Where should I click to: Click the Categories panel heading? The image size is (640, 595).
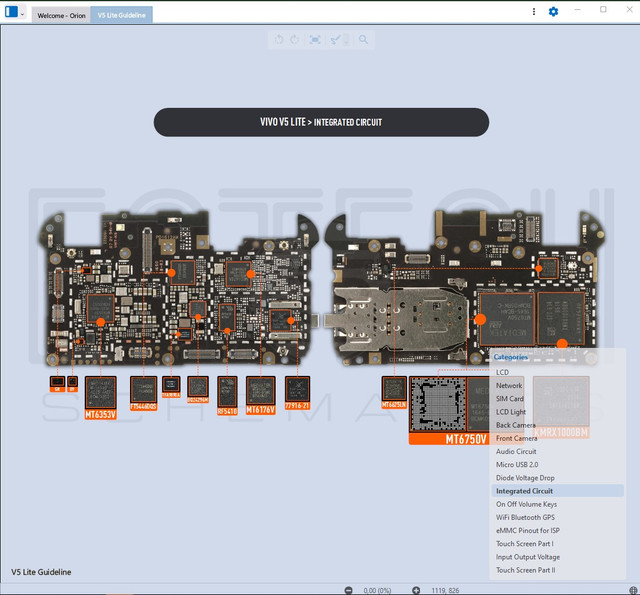(510, 357)
